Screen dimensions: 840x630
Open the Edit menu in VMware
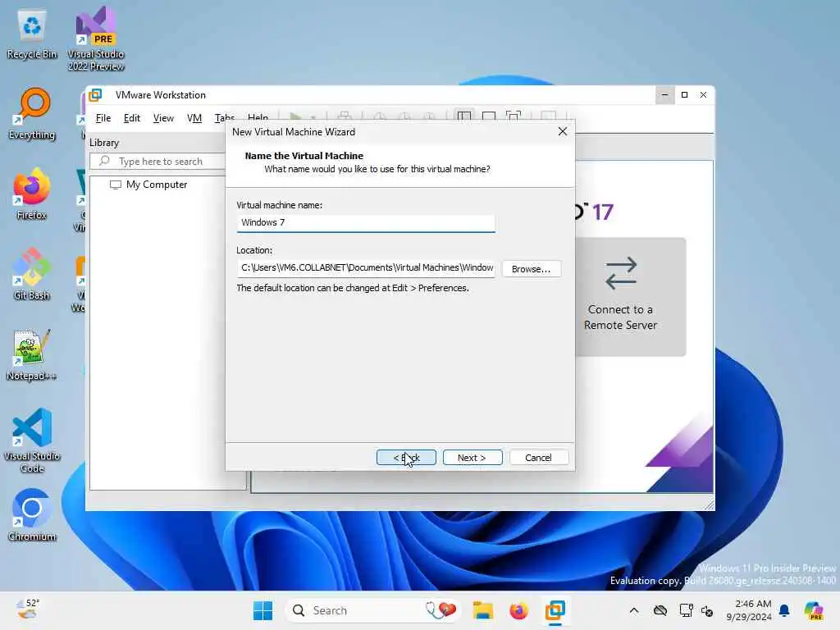[132, 118]
